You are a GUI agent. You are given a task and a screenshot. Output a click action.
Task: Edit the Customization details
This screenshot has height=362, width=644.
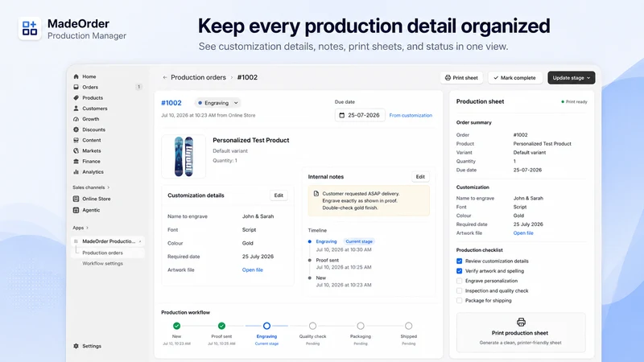click(x=279, y=195)
